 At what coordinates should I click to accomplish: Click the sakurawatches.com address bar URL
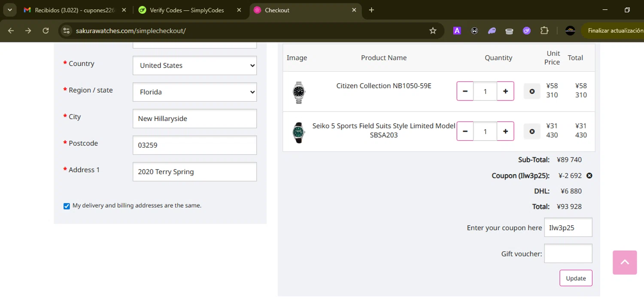pos(131,31)
